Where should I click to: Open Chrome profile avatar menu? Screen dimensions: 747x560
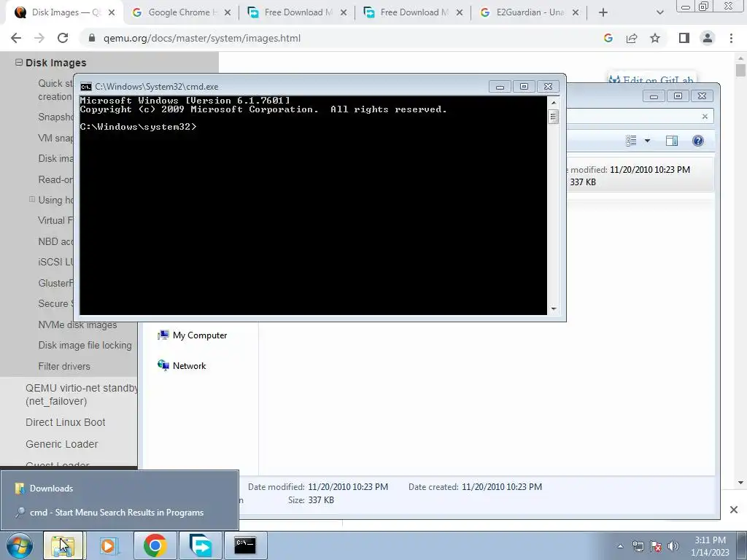[x=708, y=38]
